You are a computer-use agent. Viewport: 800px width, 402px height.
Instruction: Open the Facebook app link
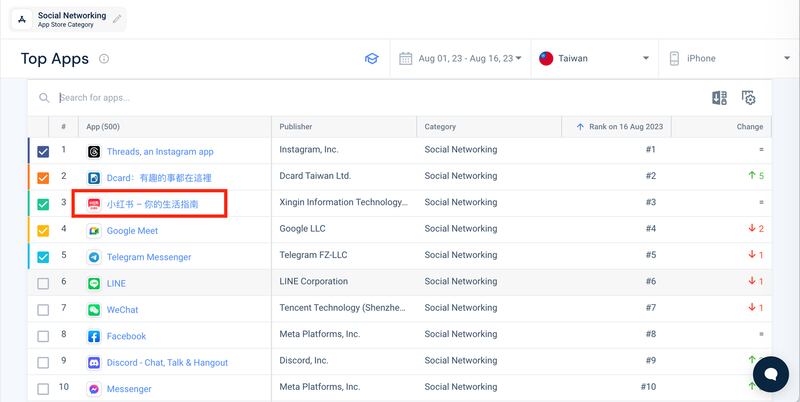[x=126, y=336]
